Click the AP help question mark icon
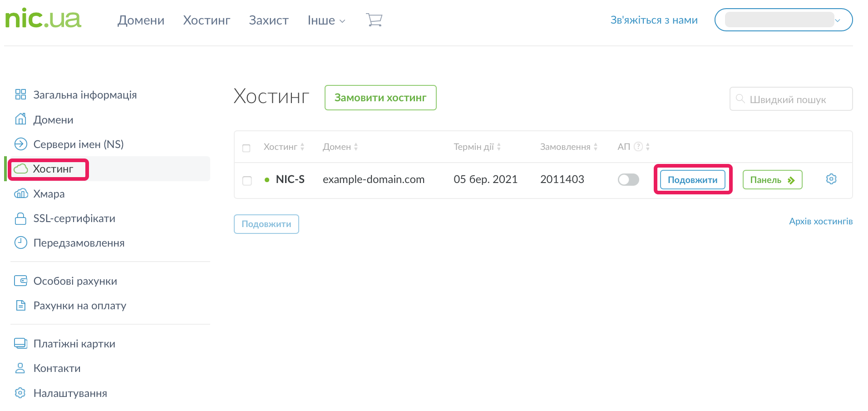The width and height of the screenshot is (868, 411). tap(638, 147)
